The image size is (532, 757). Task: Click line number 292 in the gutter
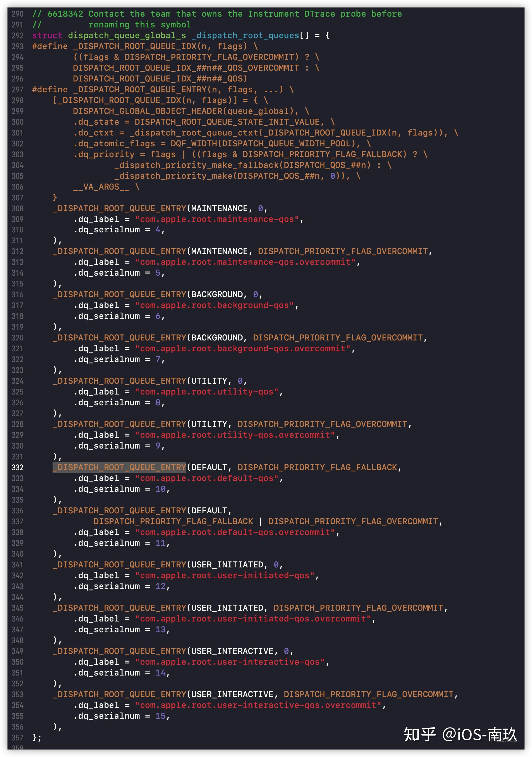click(17, 35)
